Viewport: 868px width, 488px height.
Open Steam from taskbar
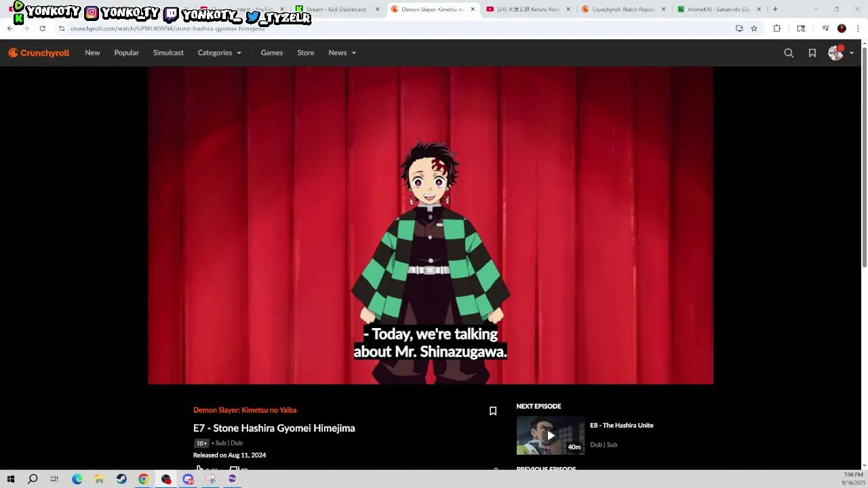click(121, 479)
